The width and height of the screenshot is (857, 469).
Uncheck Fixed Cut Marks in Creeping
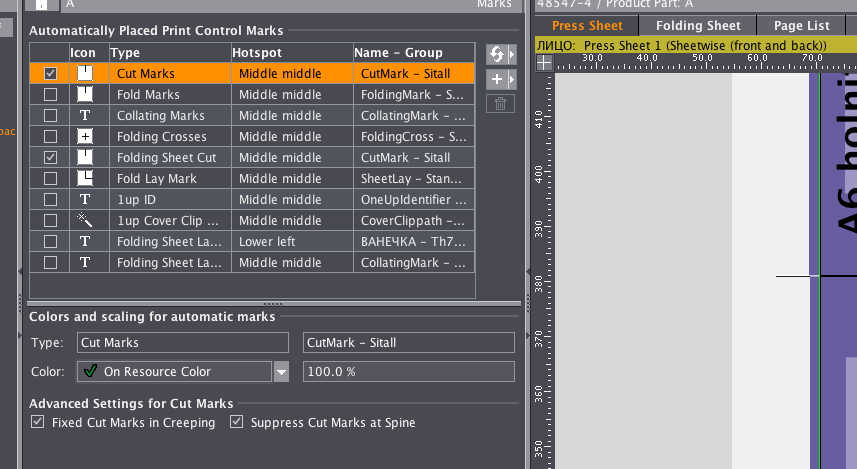[38, 423]
